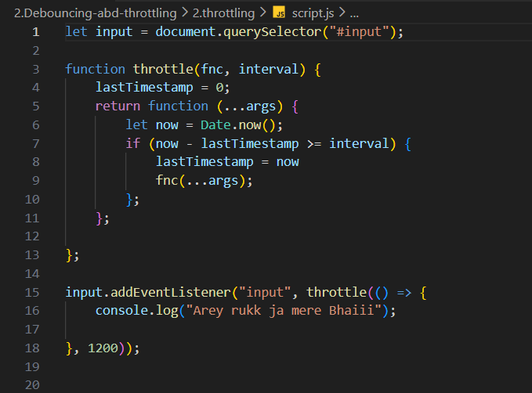The width and height of the screenshot is (532, 393).
Task: Click 'console' on line 16
Action: pos(121,311)
